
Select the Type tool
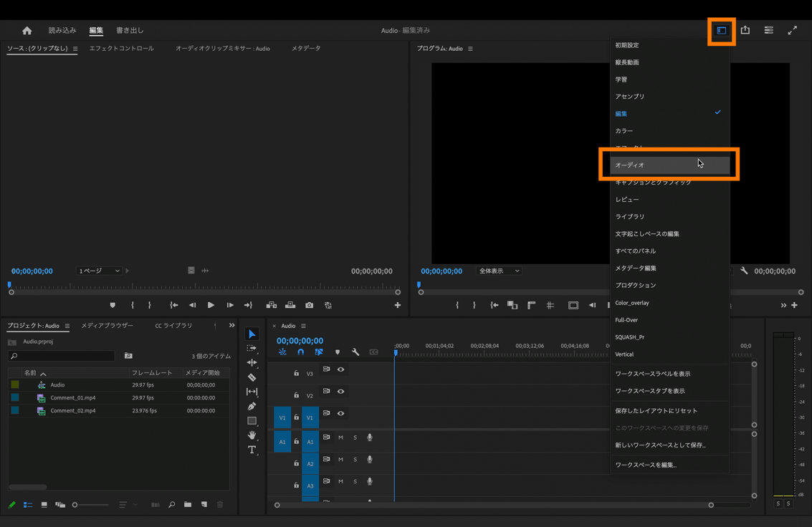coord(252,450)
